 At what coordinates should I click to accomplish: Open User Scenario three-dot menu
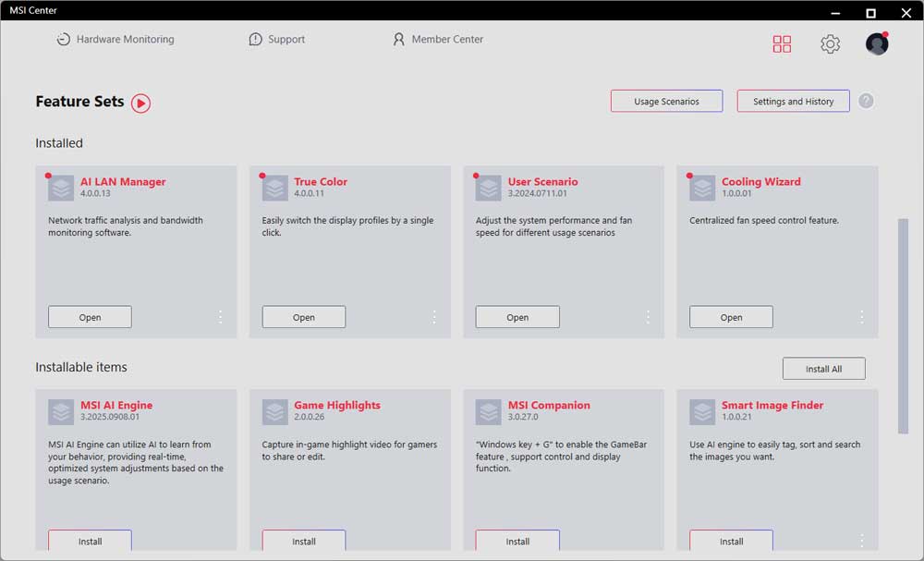pos(648,317)
